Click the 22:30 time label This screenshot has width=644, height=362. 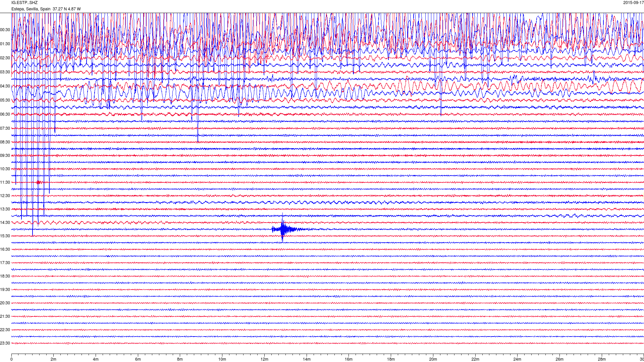point(5,330)
